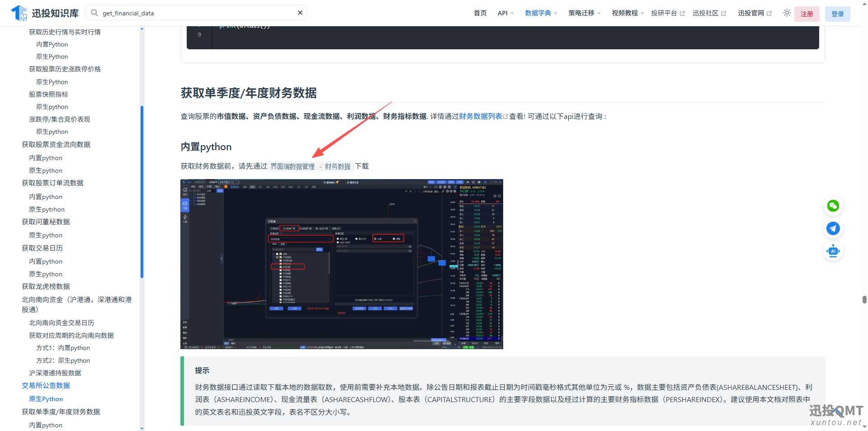Open the AI assistant robot icon
This screenshot has width=868, height=431.
pos(833,251)
